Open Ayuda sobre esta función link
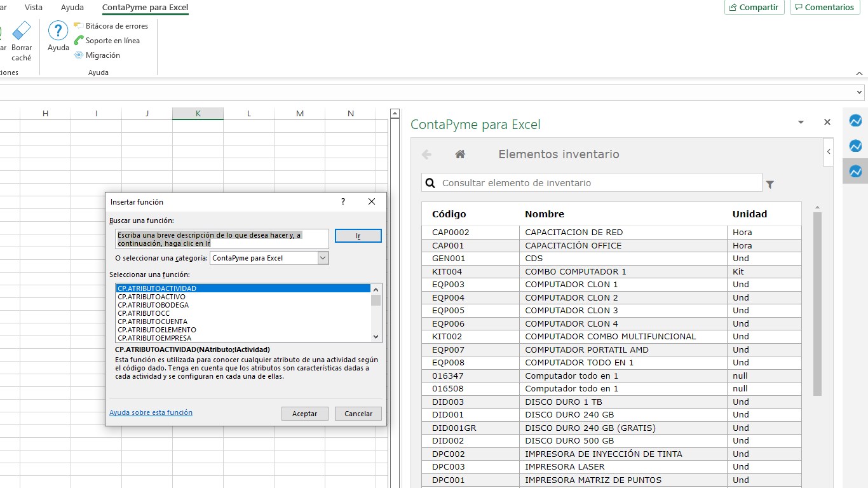Image resolution: width=868 pixels, height=488 pixels. click(x=151, y=412)
